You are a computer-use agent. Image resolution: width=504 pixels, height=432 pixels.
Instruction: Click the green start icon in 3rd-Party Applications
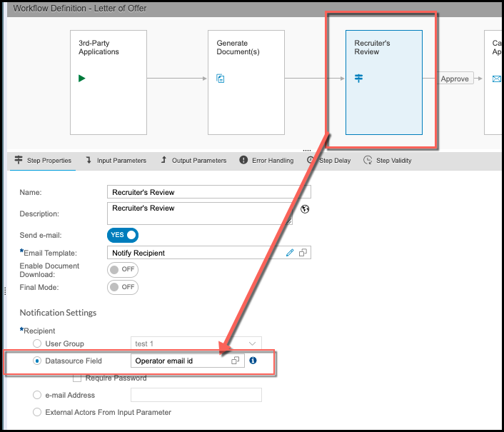click(x=82, y=79)
